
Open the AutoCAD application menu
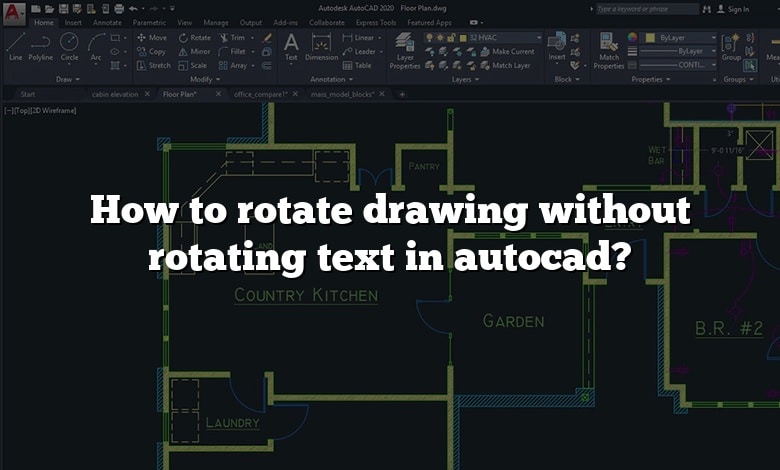pos(14,13)
